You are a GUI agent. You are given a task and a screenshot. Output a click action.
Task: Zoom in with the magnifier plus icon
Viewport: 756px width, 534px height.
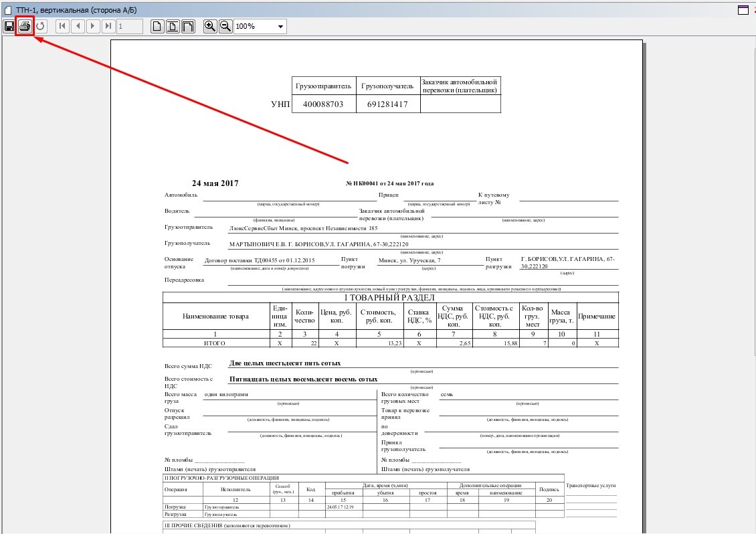tap(210, 26)
